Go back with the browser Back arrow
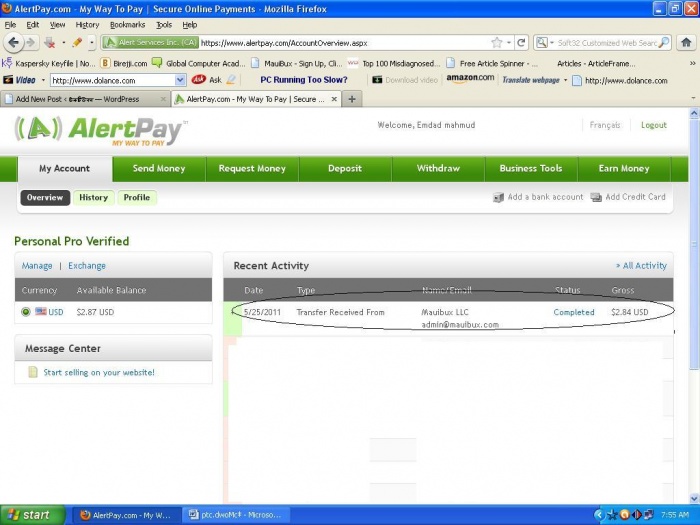This screenshot has width=700, height=525. (x=13, y=43)
